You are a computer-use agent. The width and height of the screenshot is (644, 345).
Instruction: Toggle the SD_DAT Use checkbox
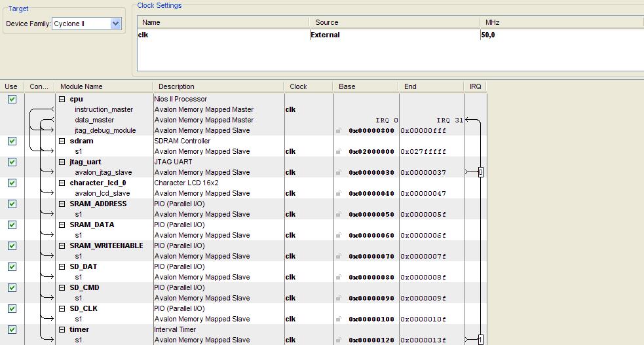point(12,266)
